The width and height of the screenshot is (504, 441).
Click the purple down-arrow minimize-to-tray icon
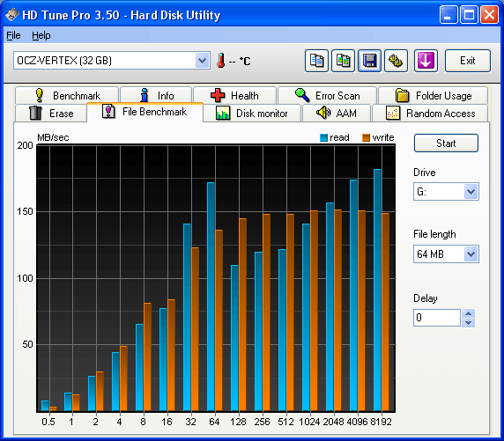(x=426, y=61)
